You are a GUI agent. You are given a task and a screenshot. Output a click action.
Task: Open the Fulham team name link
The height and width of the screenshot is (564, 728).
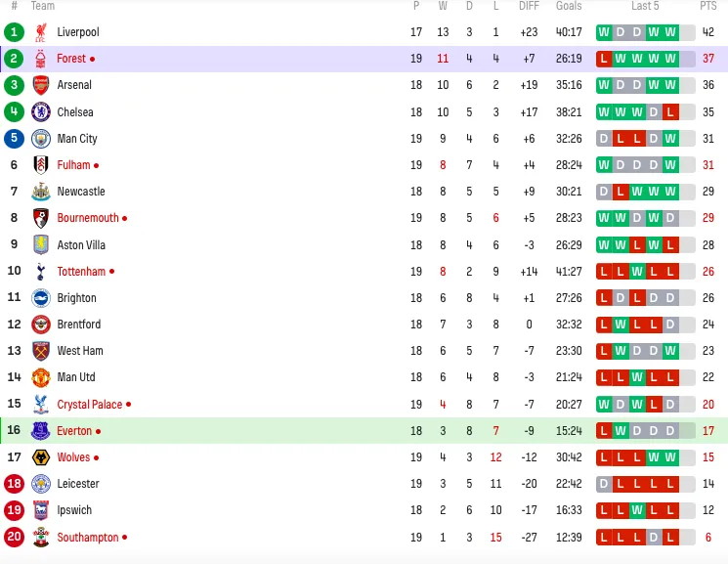(x=73, y=165)
